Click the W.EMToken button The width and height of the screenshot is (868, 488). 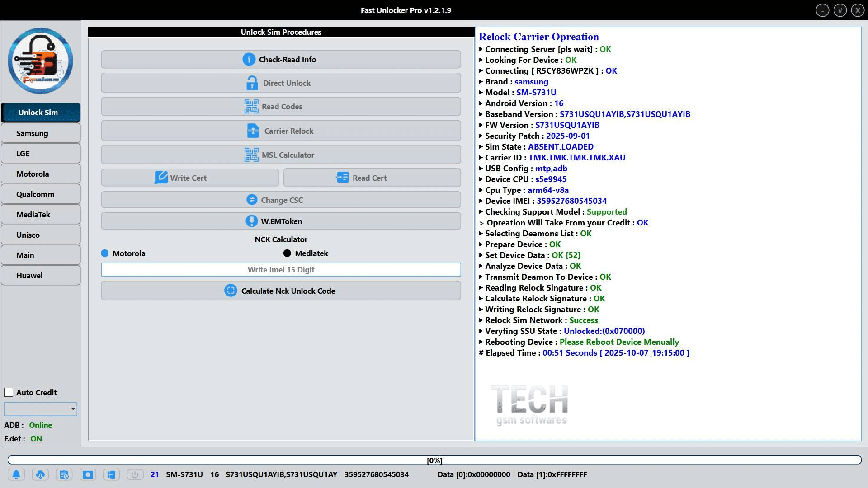click(x=281, y=221)
